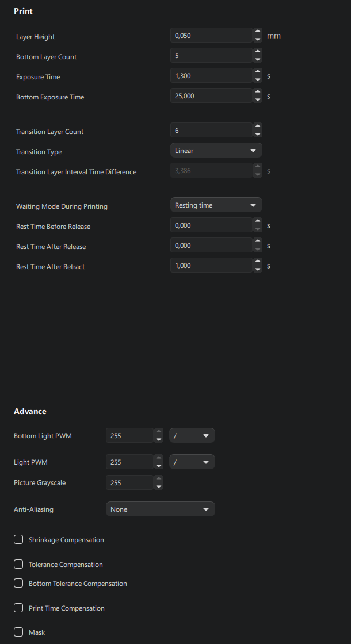Enable Shrinkage Compensation checkbox
Image resolution: width=351 pixels, height=644 pixels.
point(18,539)
